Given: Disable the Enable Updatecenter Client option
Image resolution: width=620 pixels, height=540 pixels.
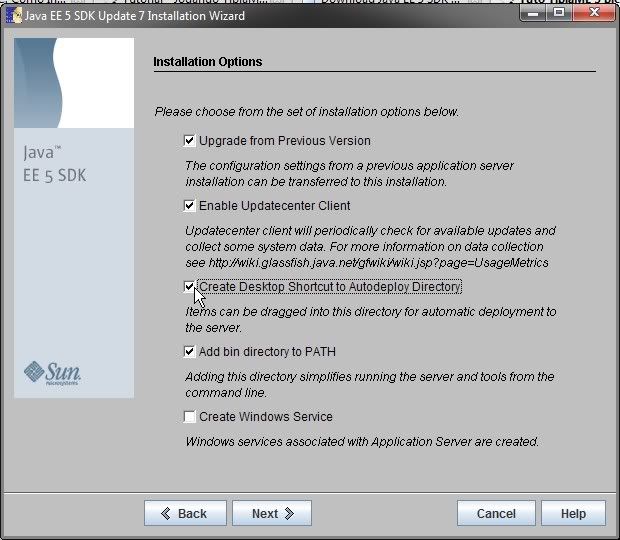Looking at the screenshot, I should pos(190,206).
